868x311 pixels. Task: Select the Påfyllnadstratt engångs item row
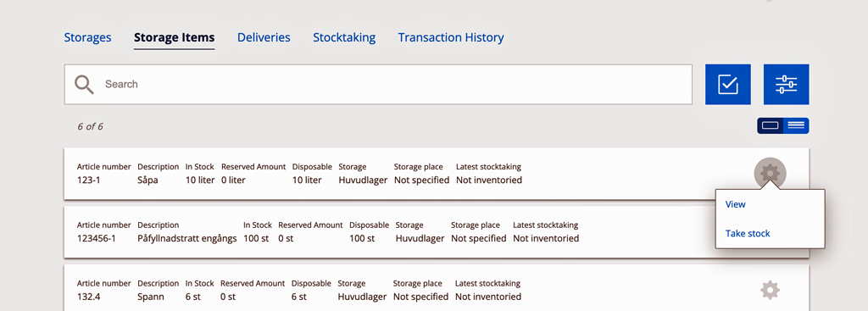437,232
